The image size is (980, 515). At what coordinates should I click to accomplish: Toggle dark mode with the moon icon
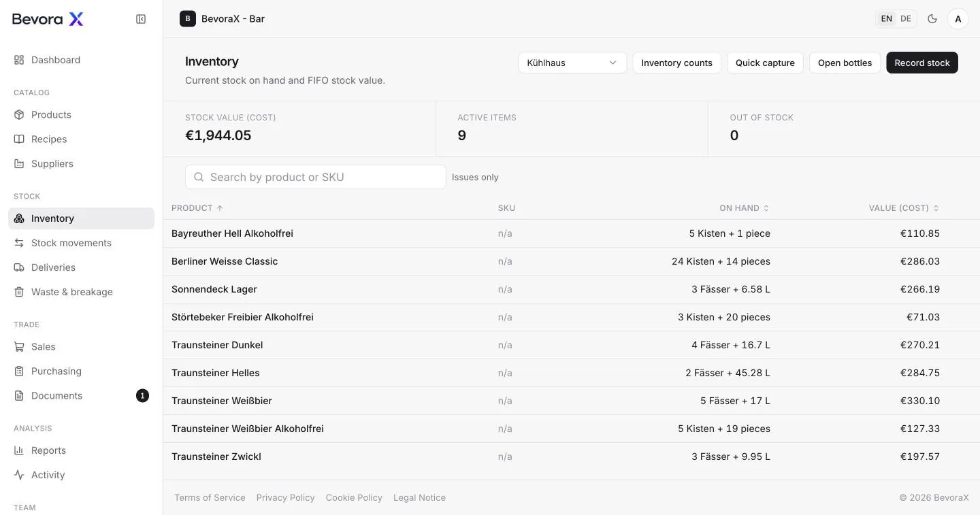pyautogui.click(x=932, y=19)
